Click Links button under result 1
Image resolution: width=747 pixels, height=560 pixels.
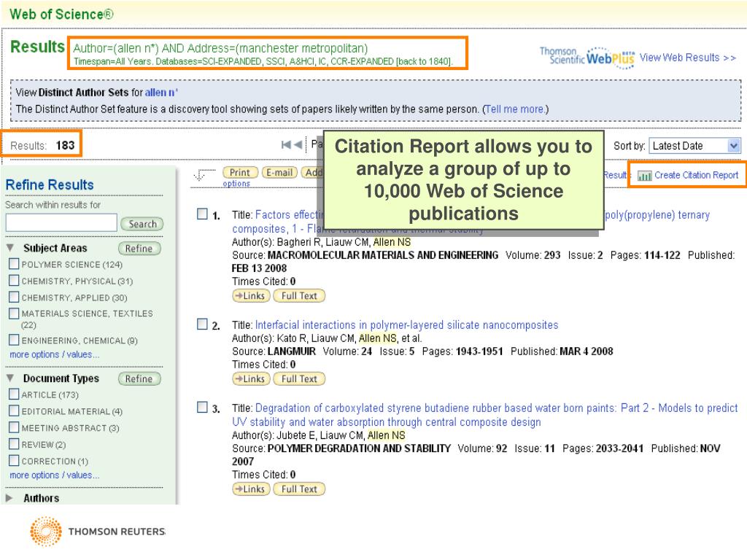pos(251,296)
